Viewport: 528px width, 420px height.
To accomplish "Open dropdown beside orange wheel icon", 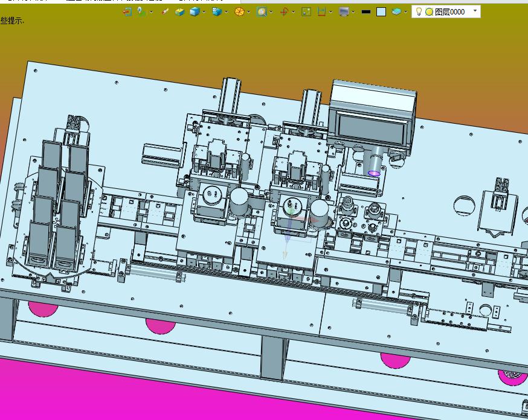I will point(248,12).
